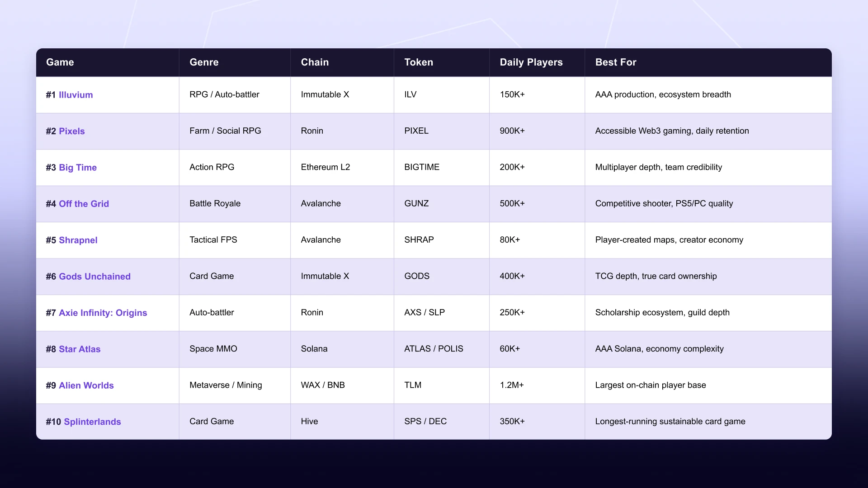Image resolution: width=868 pixels, height=488 pixels.
Task: Open the Pixels game link
Action: (x=71, y=131)
